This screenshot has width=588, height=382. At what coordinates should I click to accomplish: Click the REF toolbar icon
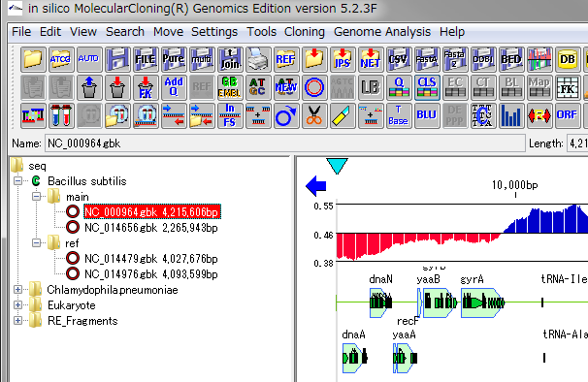click(286, 59)
